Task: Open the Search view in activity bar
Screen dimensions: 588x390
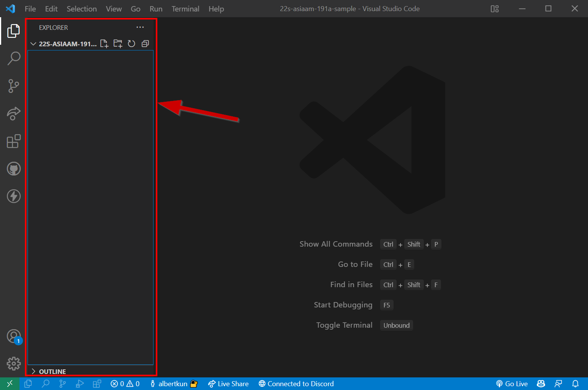Action: coord(13,58)
